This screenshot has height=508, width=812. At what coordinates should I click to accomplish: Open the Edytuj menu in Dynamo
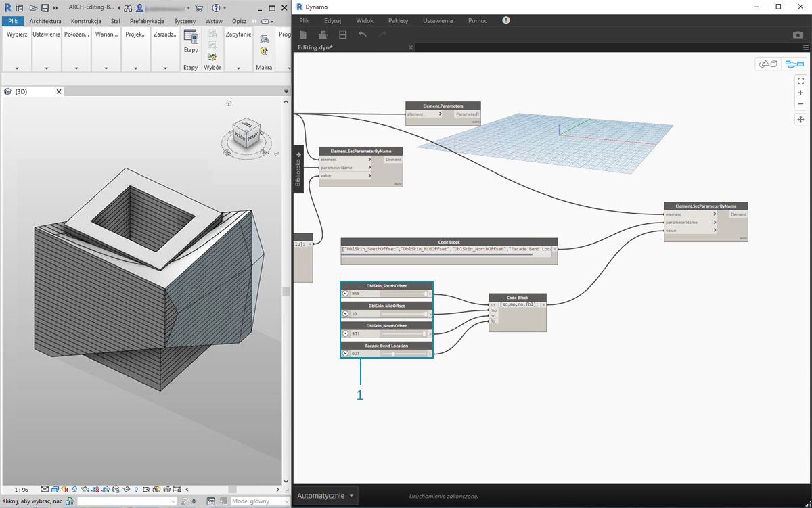click(332, 21)
